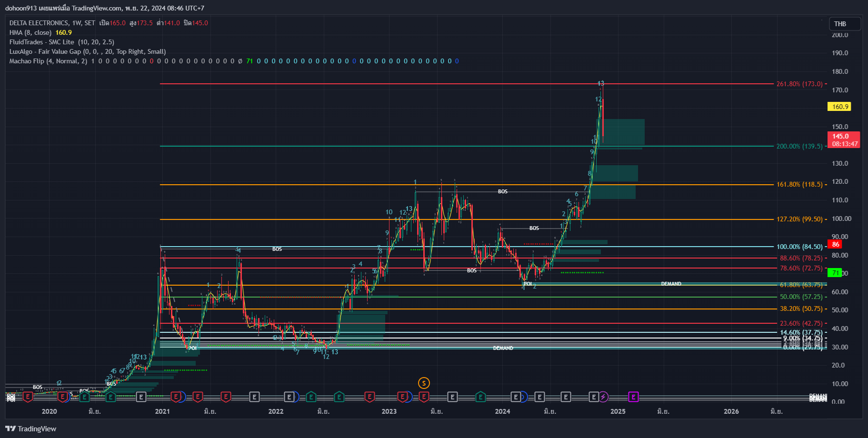Select the 200.00% (139.5) Fibonacci label
The height and width of the screenshot is (438, 868).
pyautogui.click(x=799, y=146)
